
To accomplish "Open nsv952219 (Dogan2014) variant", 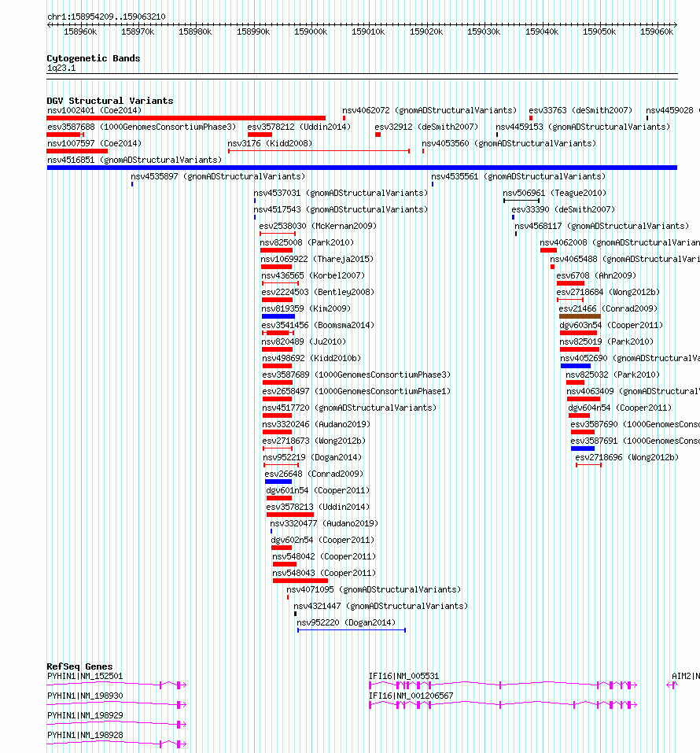I will tap(312, 458).
